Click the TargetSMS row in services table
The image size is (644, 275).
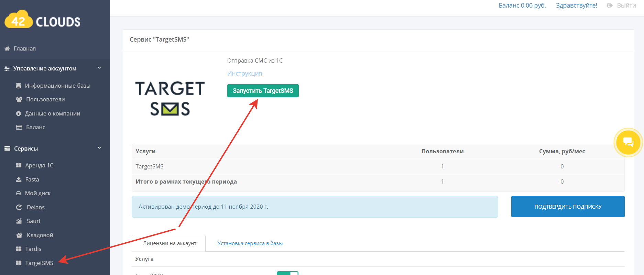[x=378, y=166]
